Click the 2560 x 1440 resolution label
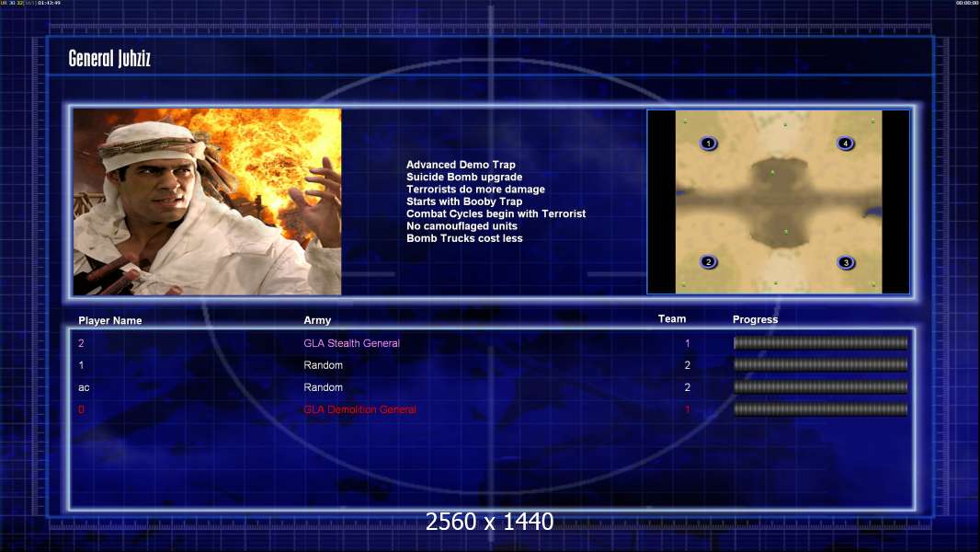The width and height of the screenshot is (980, 552). [x=489, y=522]
